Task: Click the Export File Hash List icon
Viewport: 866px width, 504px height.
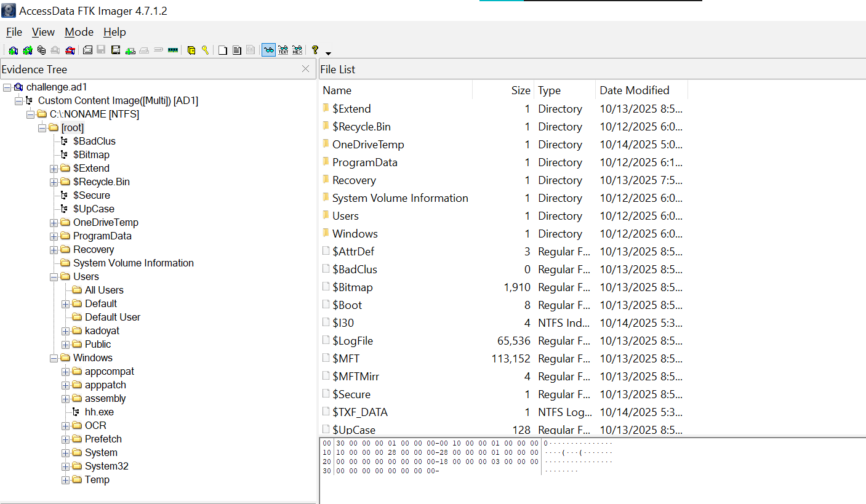Action: click(x=237, y=50)
